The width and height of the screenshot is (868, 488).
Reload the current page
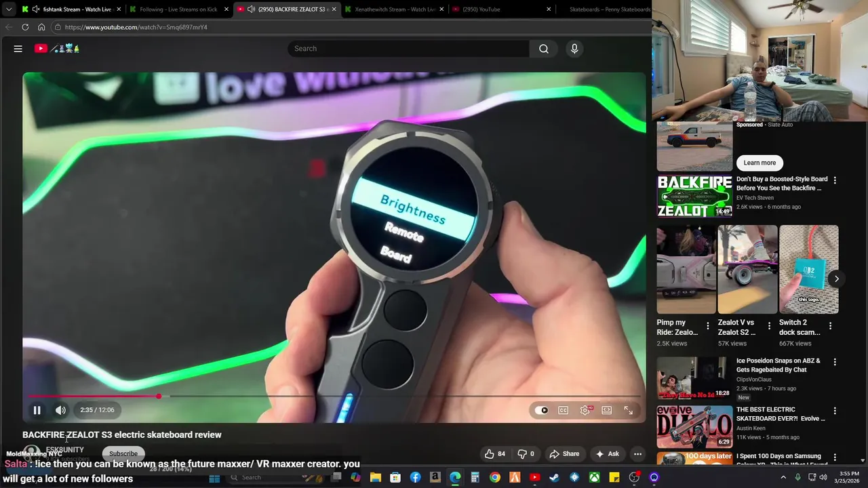pyautogui.click(x=25, y=27)
